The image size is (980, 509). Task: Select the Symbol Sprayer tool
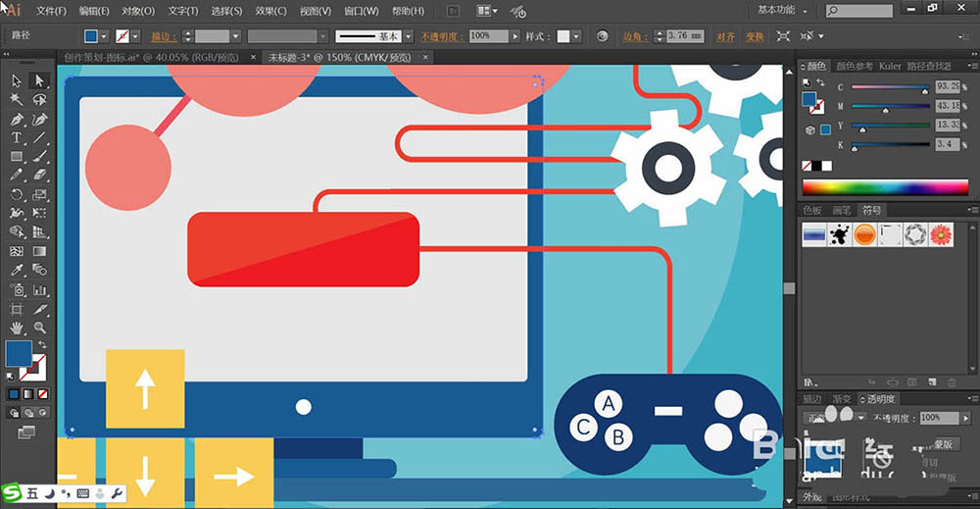point(17,290)
